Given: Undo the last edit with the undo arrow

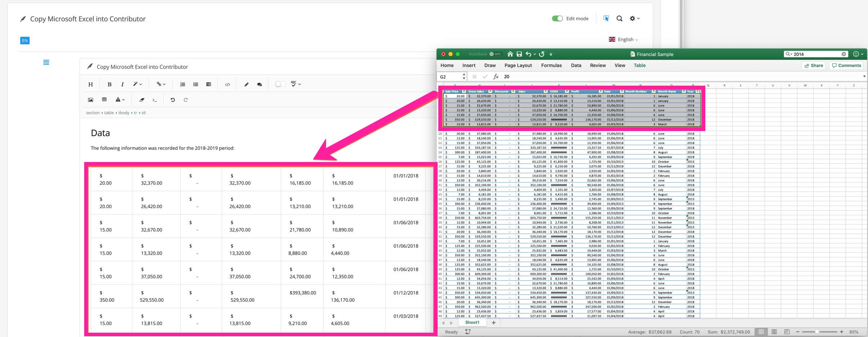Looking at the screenshot, I should point(173,100).
